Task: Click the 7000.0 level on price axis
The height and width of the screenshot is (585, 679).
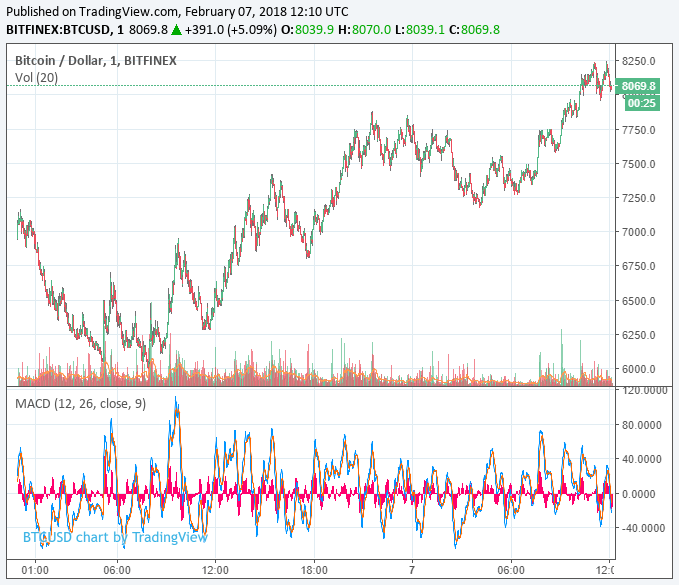Action: (639, 232)
